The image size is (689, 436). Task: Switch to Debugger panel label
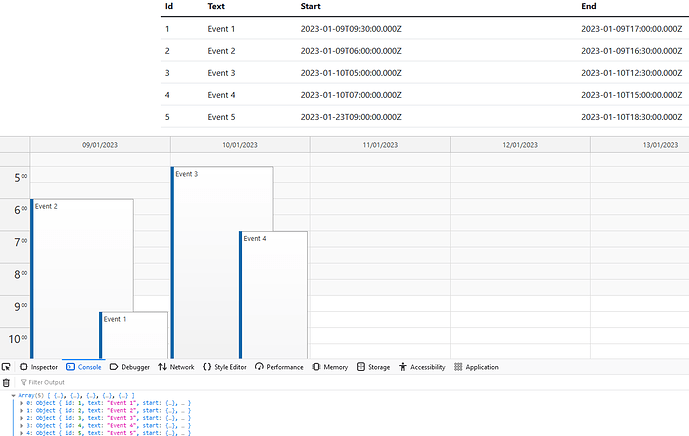(x=135, y=367)
